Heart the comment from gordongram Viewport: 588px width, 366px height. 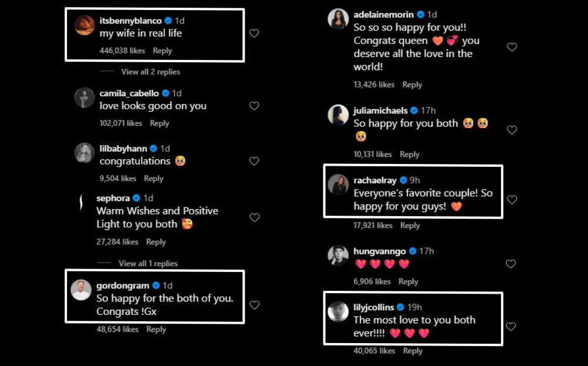[x=254, y=305]
